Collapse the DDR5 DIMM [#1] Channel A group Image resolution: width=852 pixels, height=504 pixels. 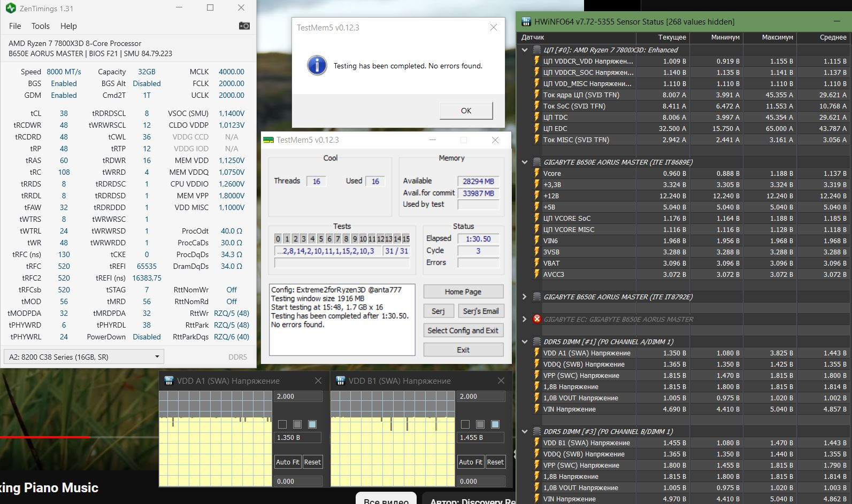(x=525, y=342)
